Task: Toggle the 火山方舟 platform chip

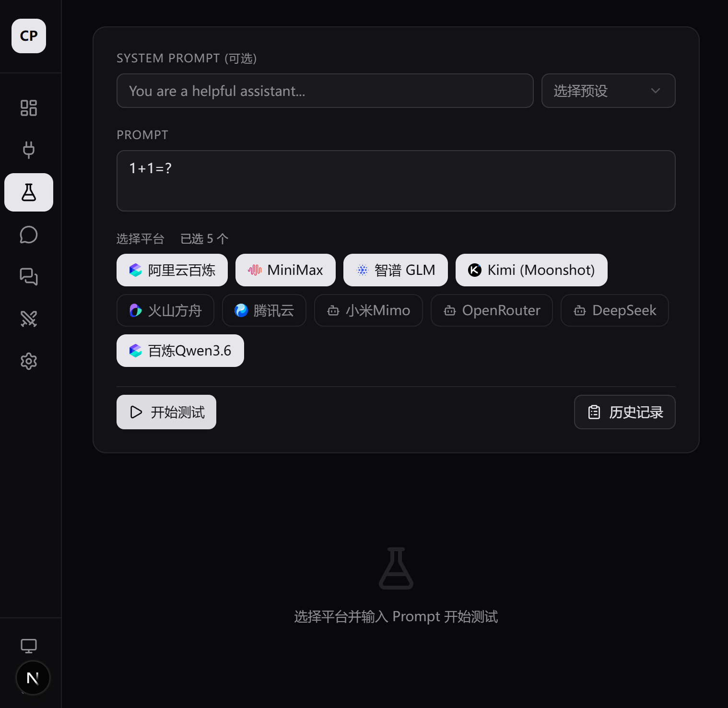Action: 165,310
